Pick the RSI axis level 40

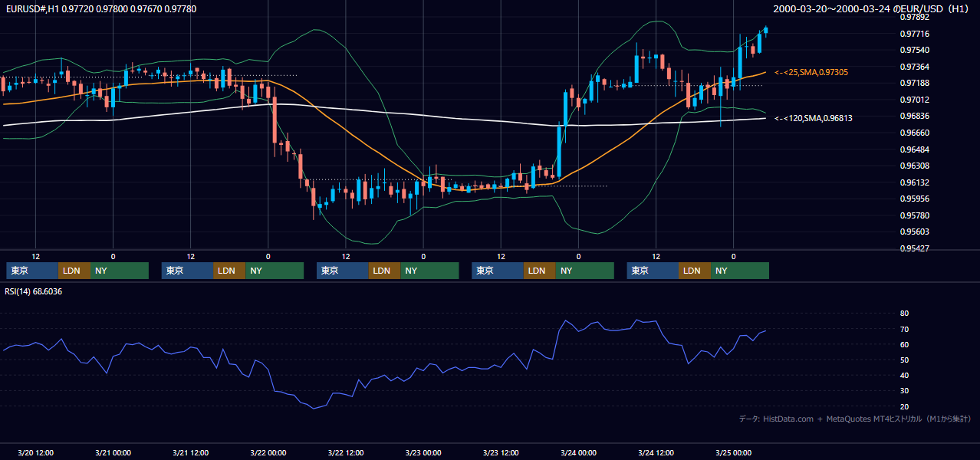click(x=904, y=376)
